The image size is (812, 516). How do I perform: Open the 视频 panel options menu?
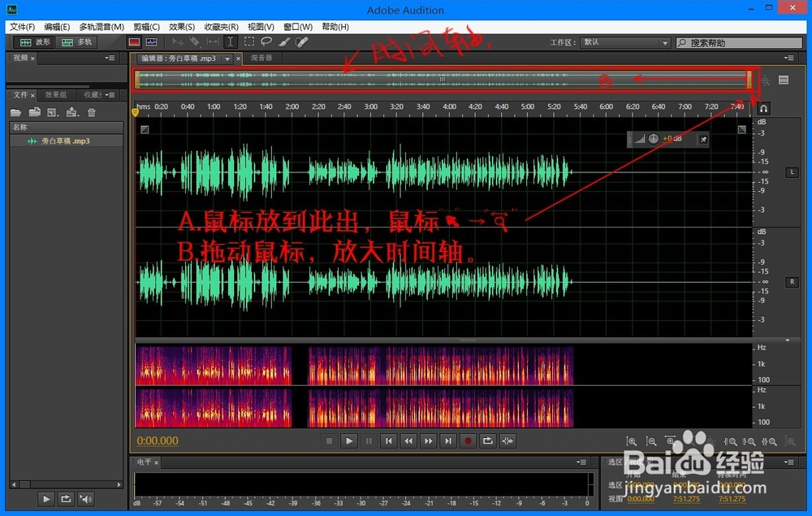[x=110, y=58]
